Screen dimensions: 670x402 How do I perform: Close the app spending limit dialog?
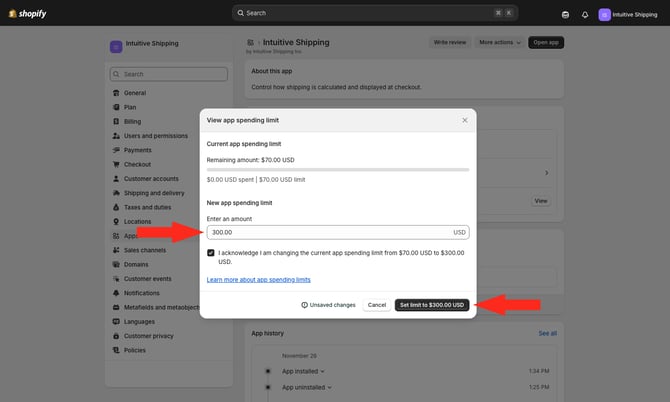click(x=464, y=120)
